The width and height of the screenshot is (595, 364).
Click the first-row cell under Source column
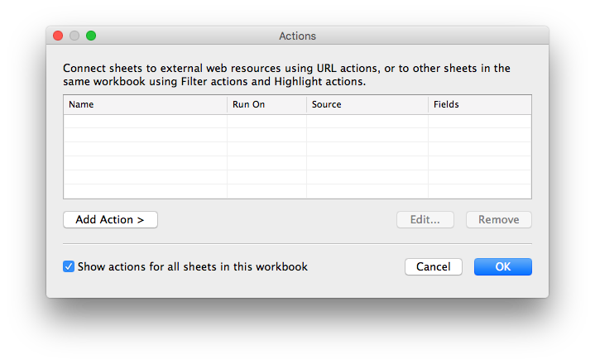click(367, 122)
